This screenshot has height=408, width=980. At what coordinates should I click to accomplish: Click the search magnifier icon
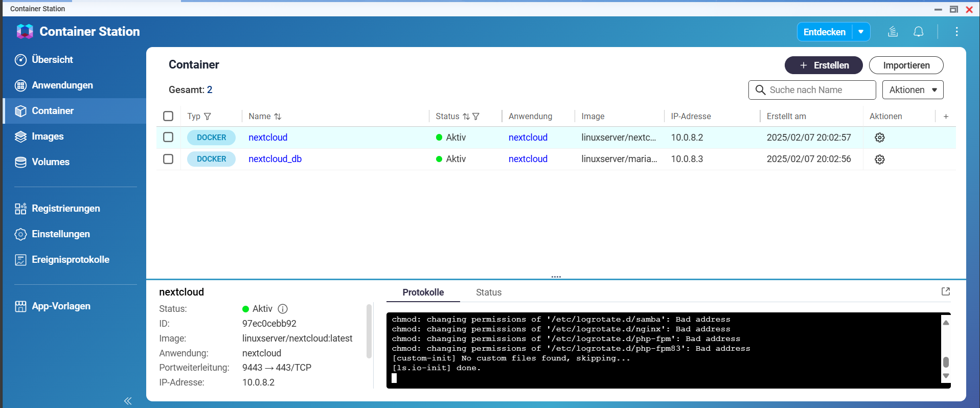point(760,90)
